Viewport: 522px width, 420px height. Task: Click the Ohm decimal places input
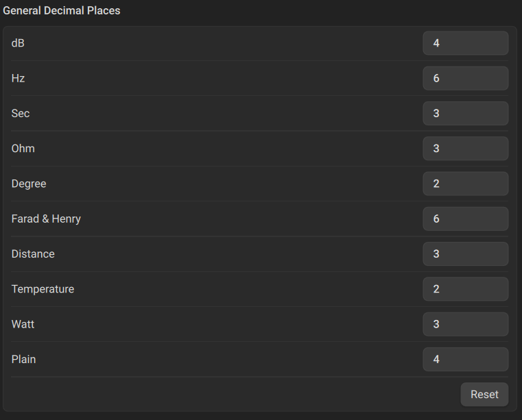[x=465, y=149]
